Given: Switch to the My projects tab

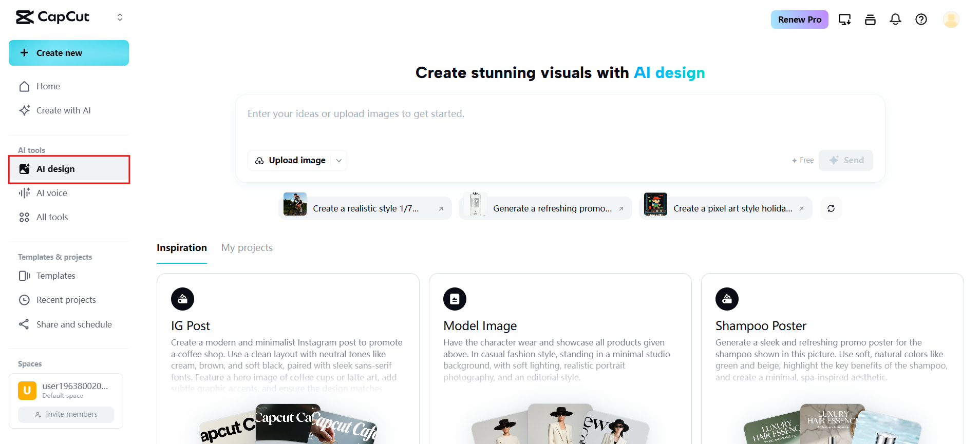Looking at the screenshot, I should point(247,247).
